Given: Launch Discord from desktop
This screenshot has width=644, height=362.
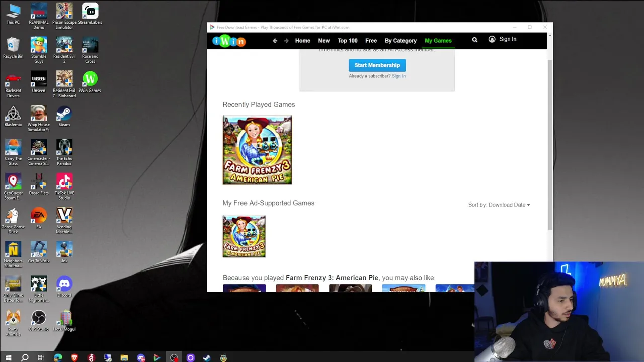Looking at the screenshot, I should pos(64,288).
